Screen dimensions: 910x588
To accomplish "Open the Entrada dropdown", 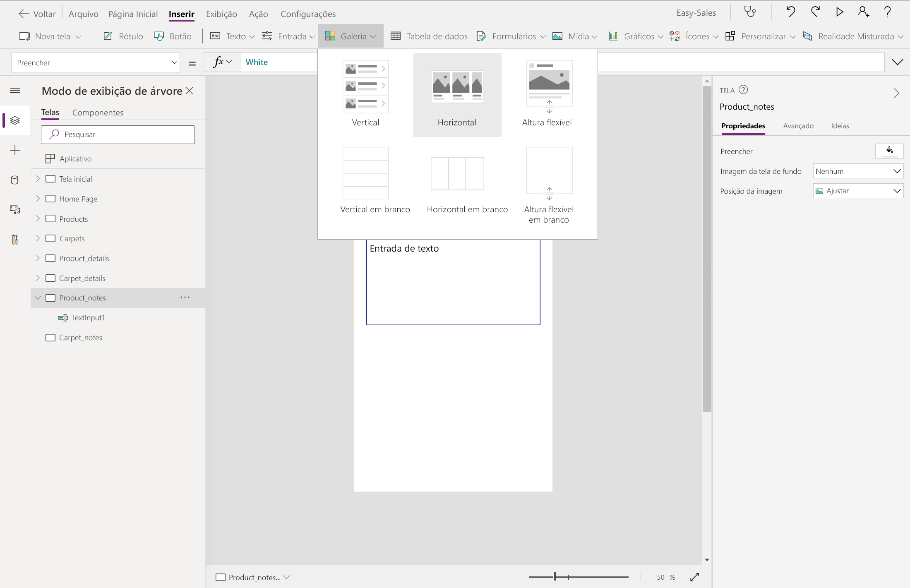I will pyautogui.click(x=288, y=36).
